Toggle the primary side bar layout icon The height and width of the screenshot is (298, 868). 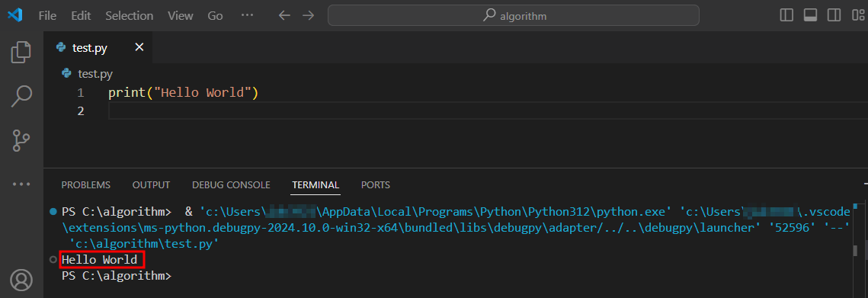tap(786, 15)
